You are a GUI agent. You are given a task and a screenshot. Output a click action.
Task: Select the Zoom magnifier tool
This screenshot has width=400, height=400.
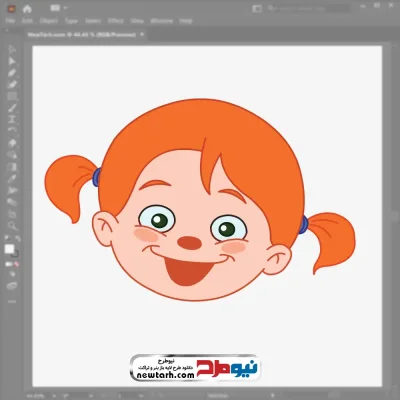coord(12,226)
